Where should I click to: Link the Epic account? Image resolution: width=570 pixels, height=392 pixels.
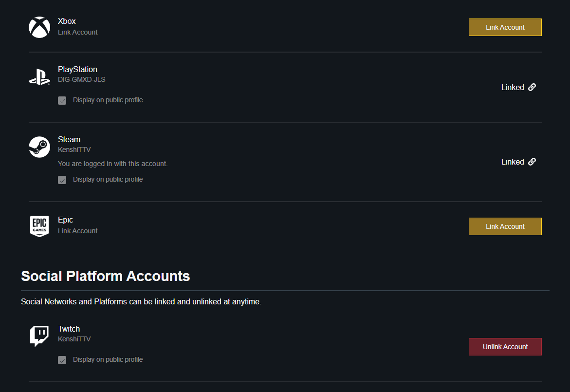(x=505, y=226)
